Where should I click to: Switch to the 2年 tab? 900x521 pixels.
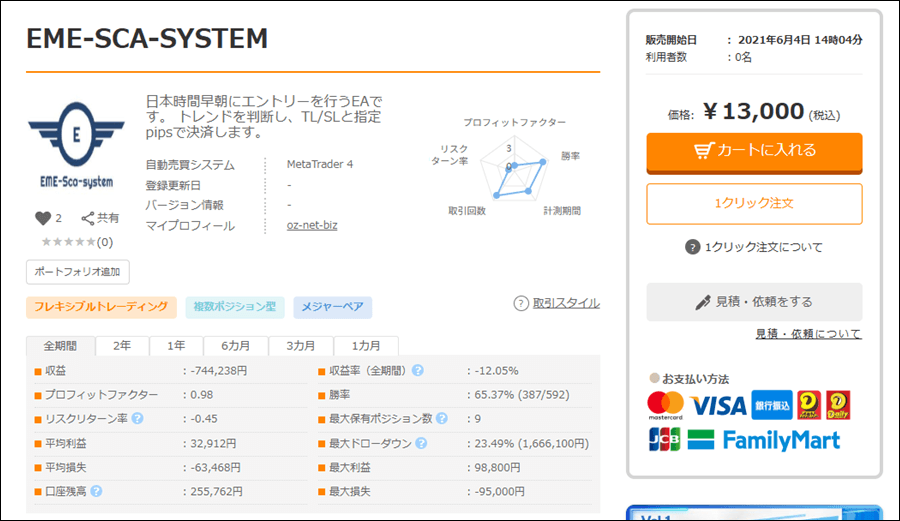[122, 345]
